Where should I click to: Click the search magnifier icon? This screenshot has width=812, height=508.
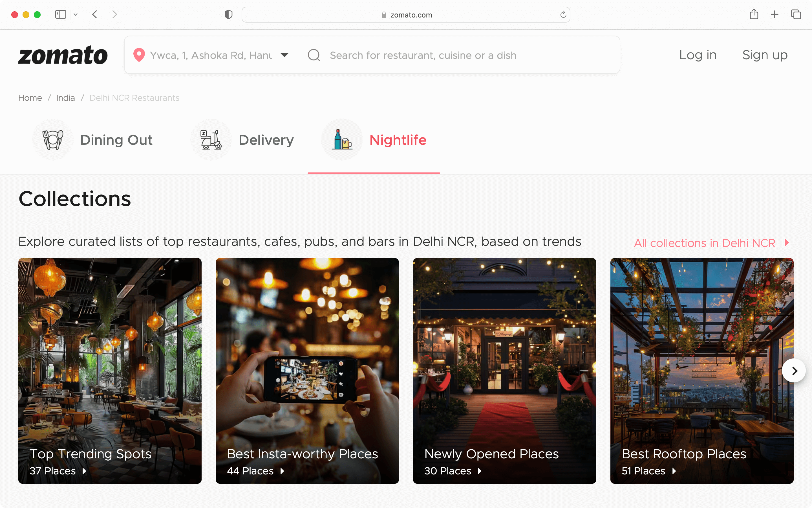click(314, 55)
